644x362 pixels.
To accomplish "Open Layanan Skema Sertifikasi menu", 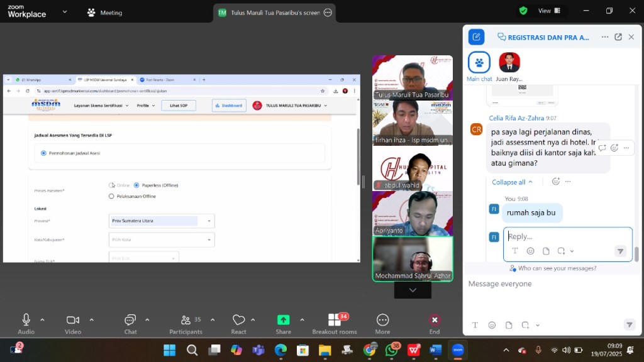I will pyautogui.click(x=101, y=106).
